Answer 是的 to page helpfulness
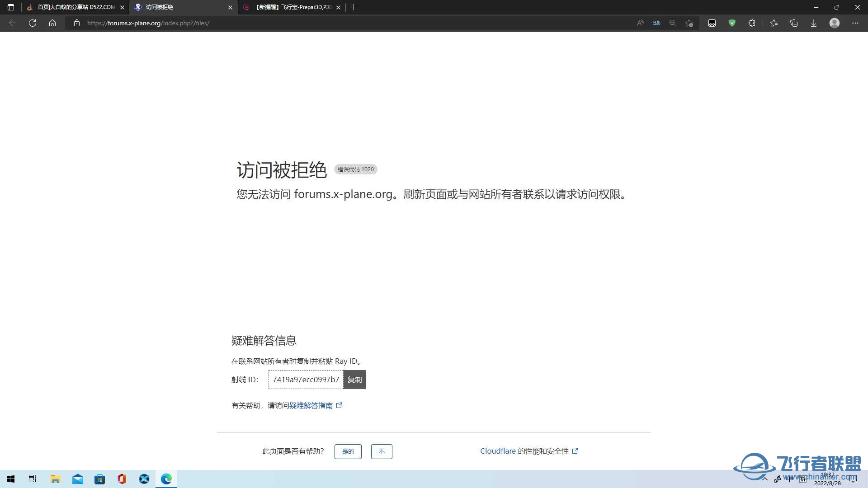The height and width of the screenshot is (488, 868). pyautogui.click(x=348, y=451)
